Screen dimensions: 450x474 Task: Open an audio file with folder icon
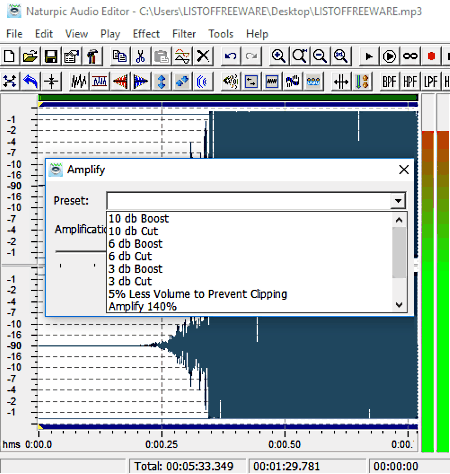tap(30, 56)
